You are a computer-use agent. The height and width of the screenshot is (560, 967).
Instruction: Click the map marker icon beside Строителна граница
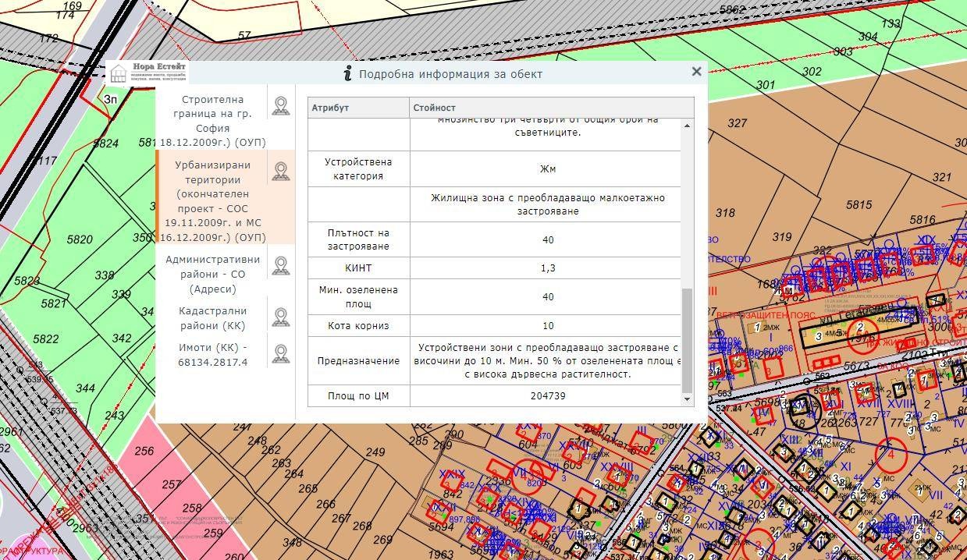click(280, 106)
